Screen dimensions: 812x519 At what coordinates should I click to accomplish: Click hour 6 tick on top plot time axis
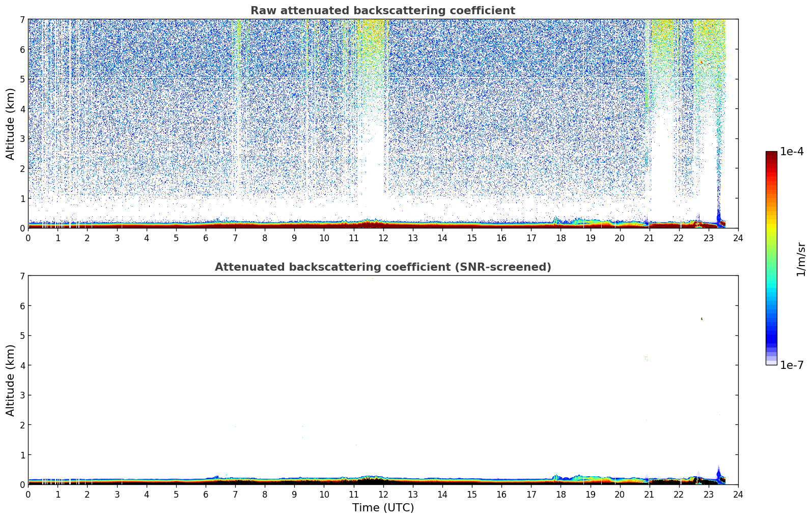tap(206, 238)
